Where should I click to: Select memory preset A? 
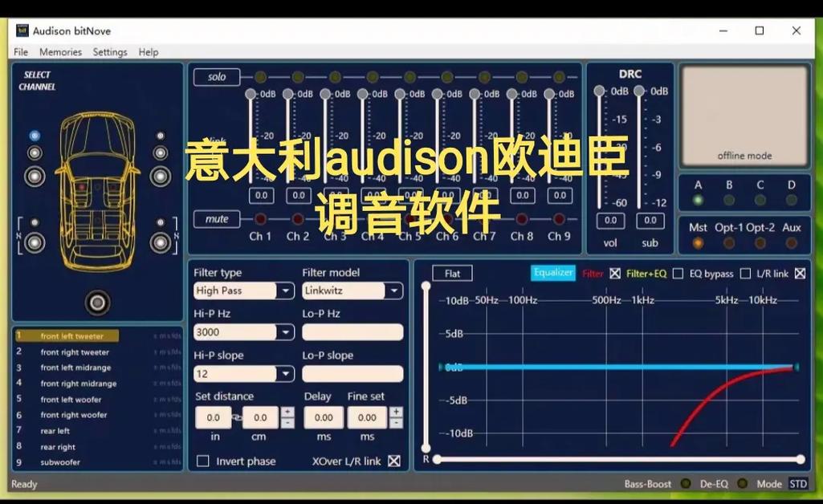tap(698, 200)
